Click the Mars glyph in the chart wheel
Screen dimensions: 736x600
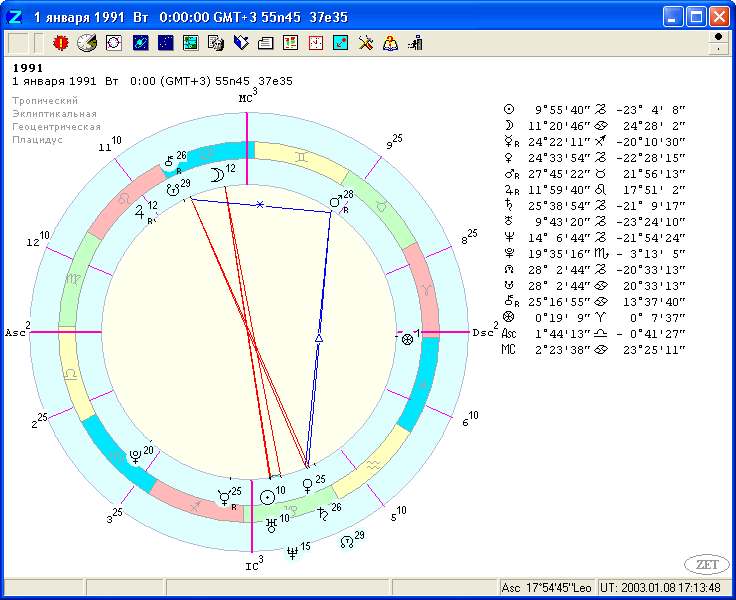coord(336,201)
